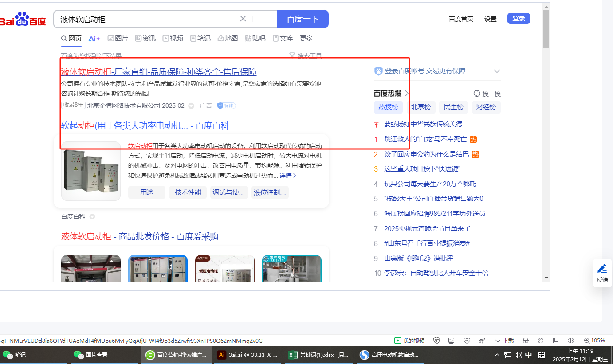Expand the 登录百度帐号 panel chevron
This screenshot has width=613, height=364.
(497, 71)
